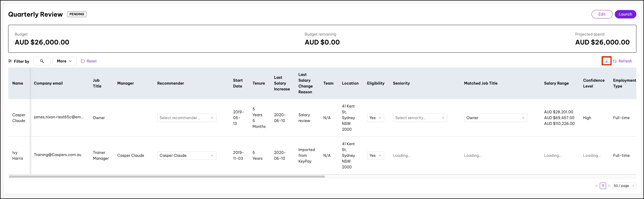Click the Edit button
Screen dimensions: 644x199
click(602, 14)
